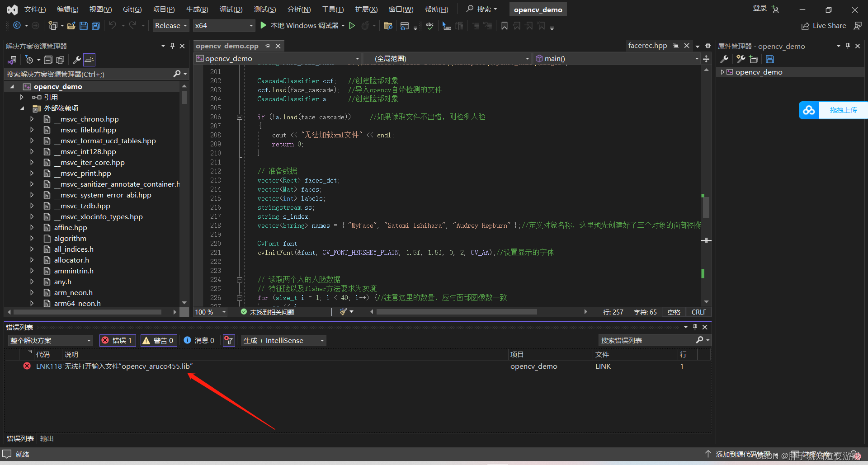Open the scope dropdown showing 整个解决方案
This screenshot has width=868, height=465.
pos(50,341)
